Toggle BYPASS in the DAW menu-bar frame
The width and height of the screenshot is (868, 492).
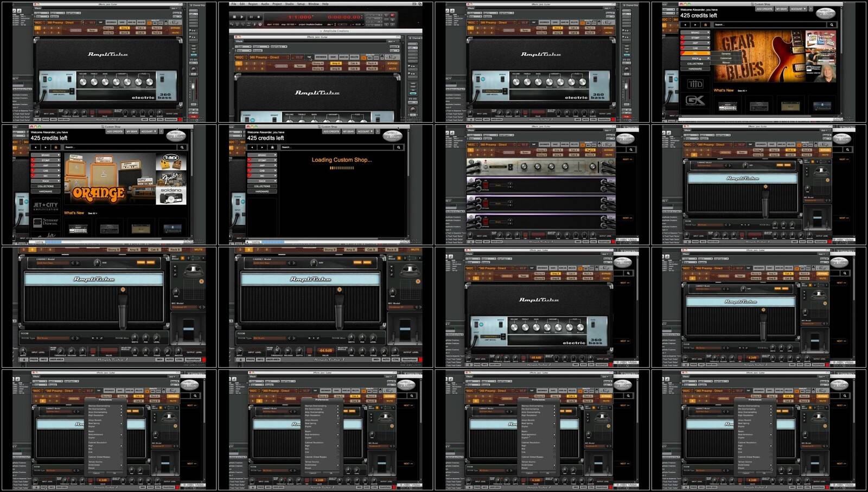coord(392,64)
